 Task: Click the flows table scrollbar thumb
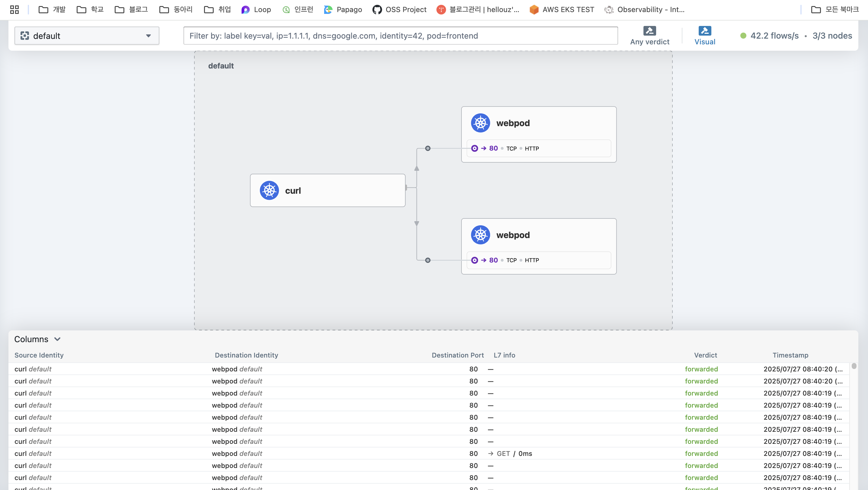click(854, 366)
